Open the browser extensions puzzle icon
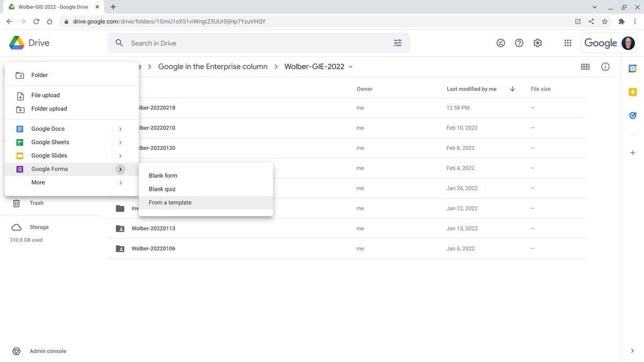The width and height of the screenshot is (644, 362). [x=621, y=21]
